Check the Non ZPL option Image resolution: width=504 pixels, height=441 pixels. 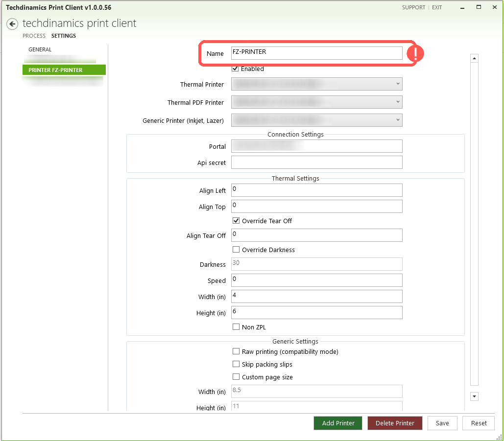pyautogui.click(x=236, y=327)
